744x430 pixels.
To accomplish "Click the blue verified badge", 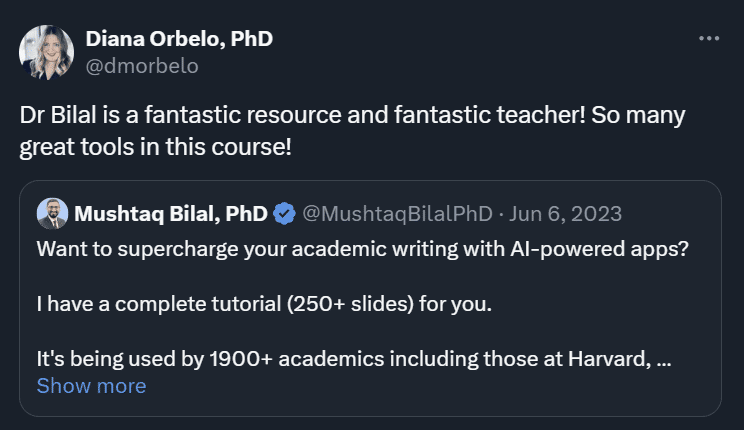I will point(284,213).
